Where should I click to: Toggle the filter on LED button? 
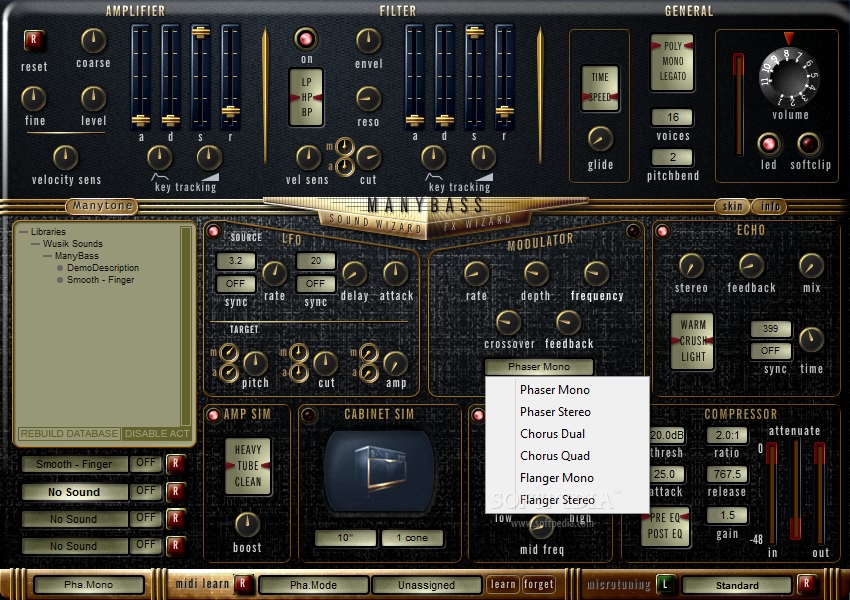(306, 38)
